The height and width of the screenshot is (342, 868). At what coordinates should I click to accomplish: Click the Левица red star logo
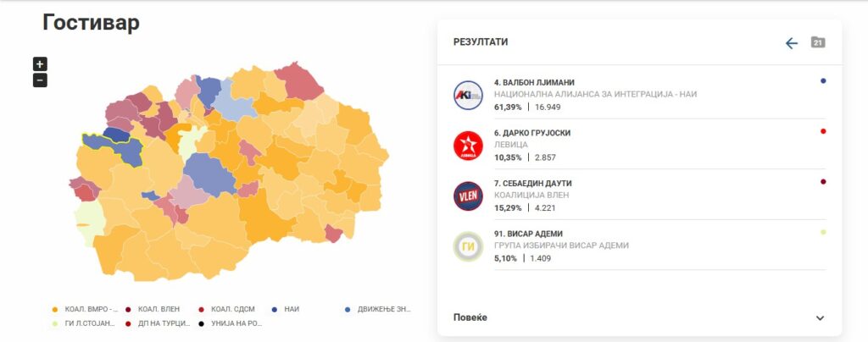(467, 146)
